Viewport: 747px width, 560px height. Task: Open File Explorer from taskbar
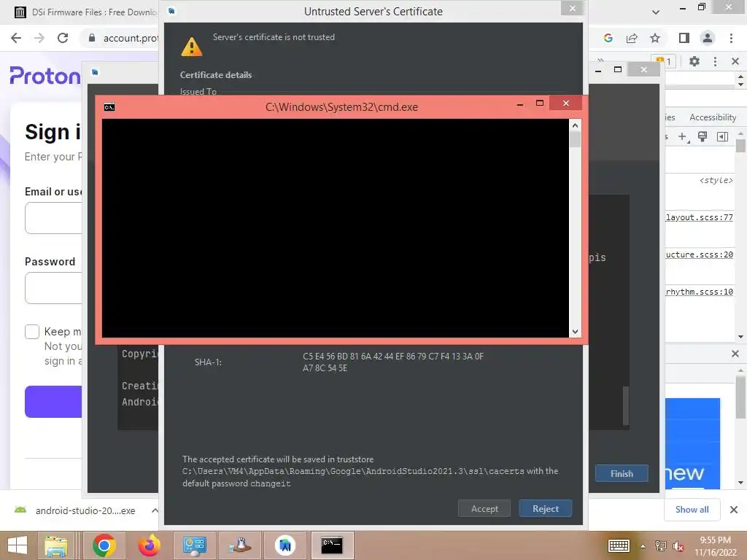click(56, 545)
